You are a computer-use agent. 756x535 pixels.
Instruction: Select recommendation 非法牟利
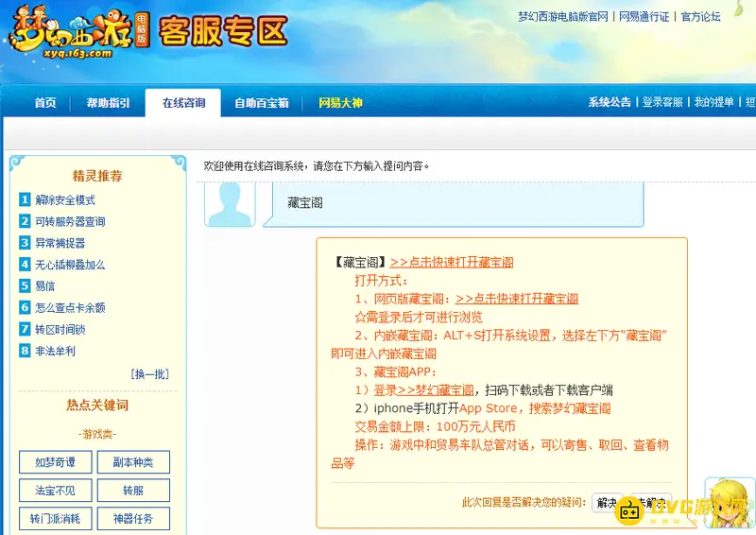[55, 351]
